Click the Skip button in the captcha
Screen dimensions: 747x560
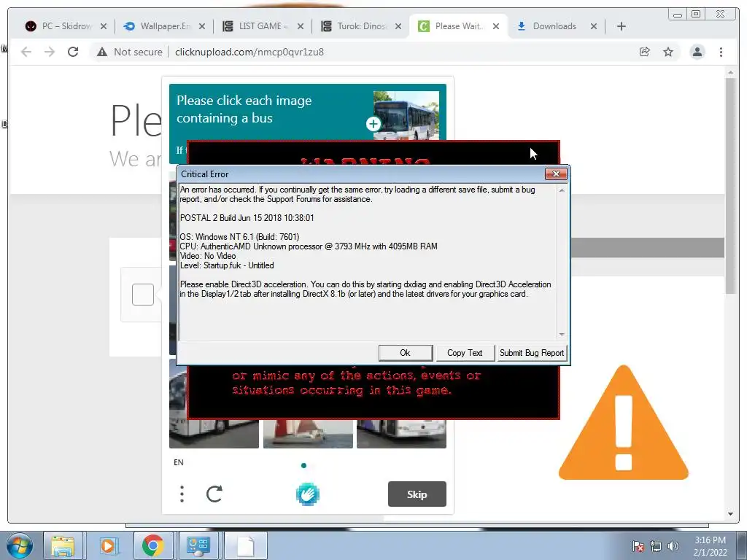(417, 494)
